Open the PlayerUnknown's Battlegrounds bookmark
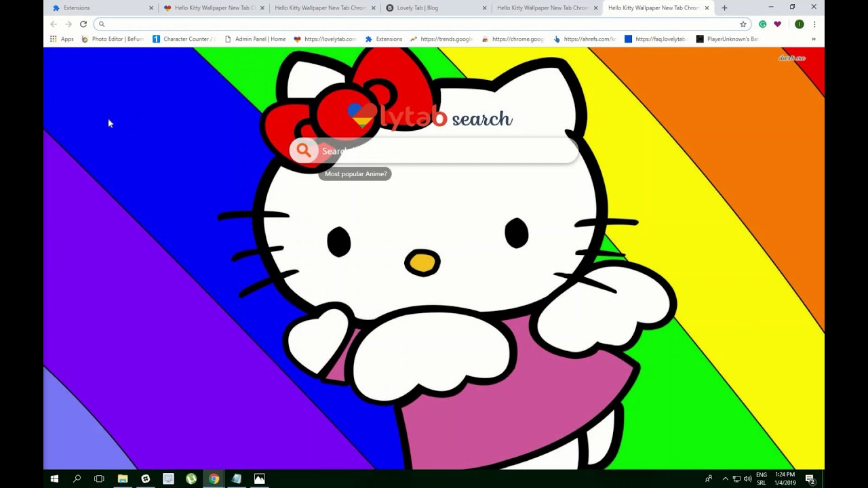The width and height of the screenshot is (868, 488). coord(728,39)
